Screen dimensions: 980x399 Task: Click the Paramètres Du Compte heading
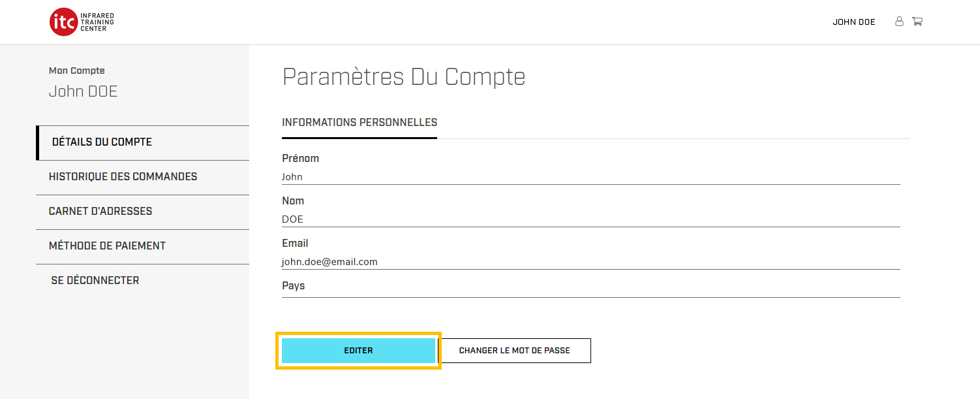403,77
